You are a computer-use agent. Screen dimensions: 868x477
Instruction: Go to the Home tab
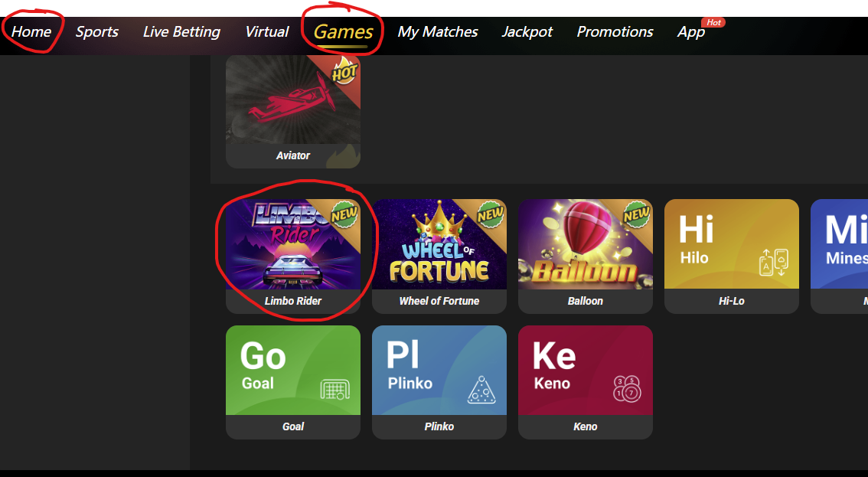point(31,31)
